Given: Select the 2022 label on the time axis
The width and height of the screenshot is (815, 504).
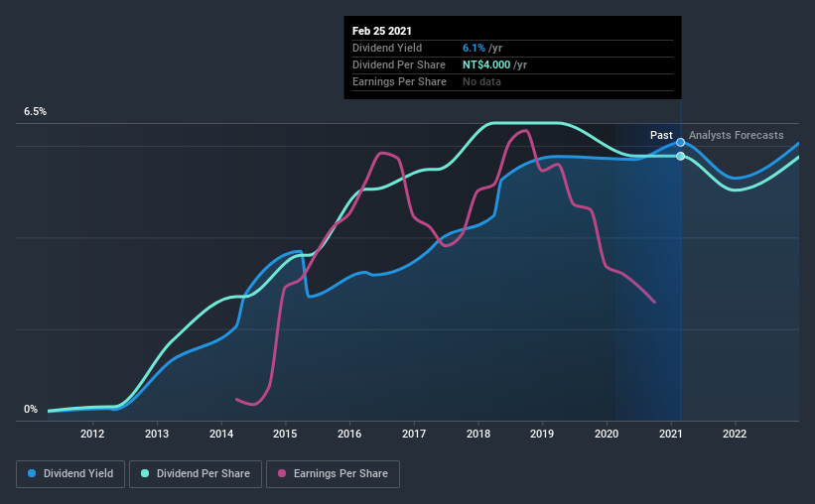Looking at the screenshot, I should point(735,434).
